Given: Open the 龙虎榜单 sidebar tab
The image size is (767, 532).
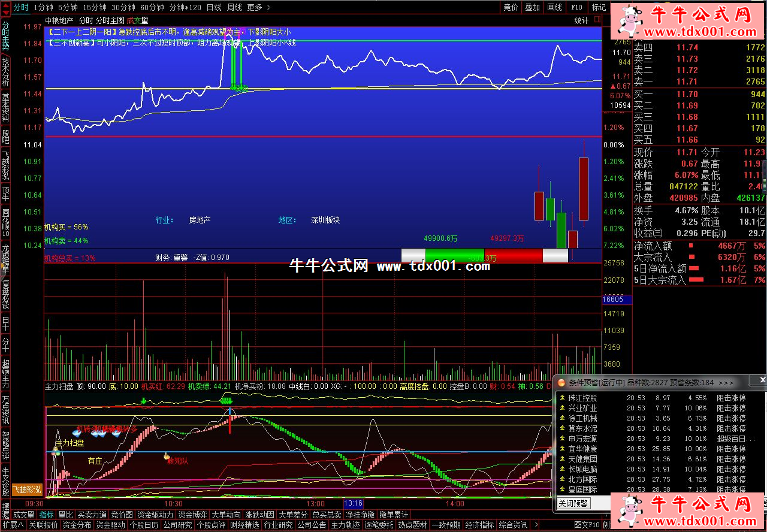Looking at the screenshot, I should (x=5, y=257).
